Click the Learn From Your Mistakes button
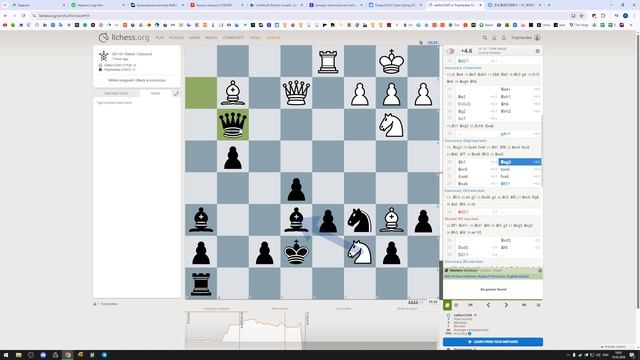Image resolution: width=640 pixels, height=360 pixels. [493, 342]
